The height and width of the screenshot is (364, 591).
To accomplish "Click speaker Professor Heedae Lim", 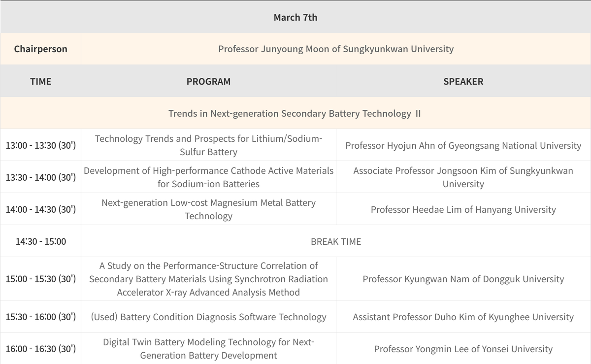I will [463, 209].
